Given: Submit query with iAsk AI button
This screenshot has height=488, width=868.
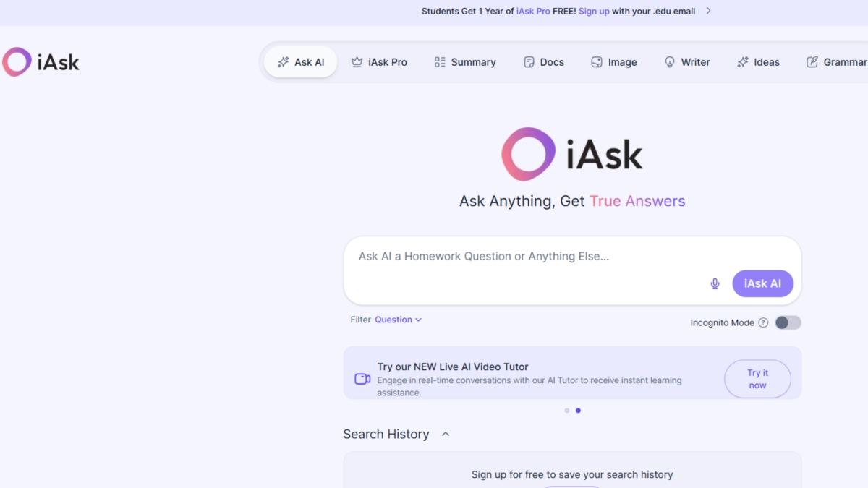Looking at the screenshot, I should pos(762,283).
